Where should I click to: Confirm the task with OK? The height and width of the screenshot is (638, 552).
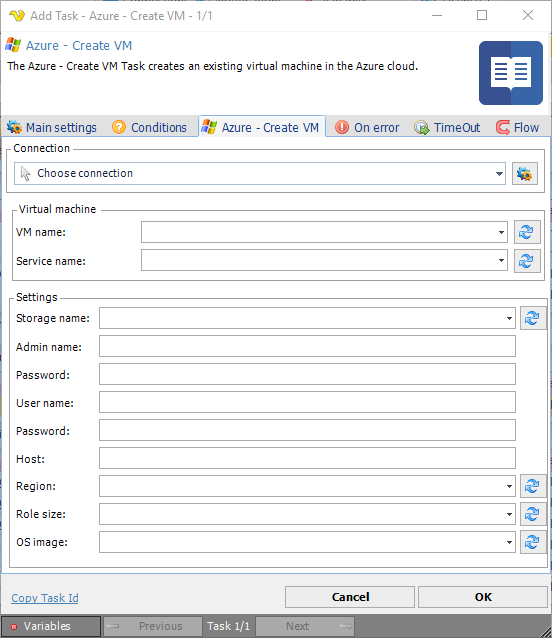point(483,597)
